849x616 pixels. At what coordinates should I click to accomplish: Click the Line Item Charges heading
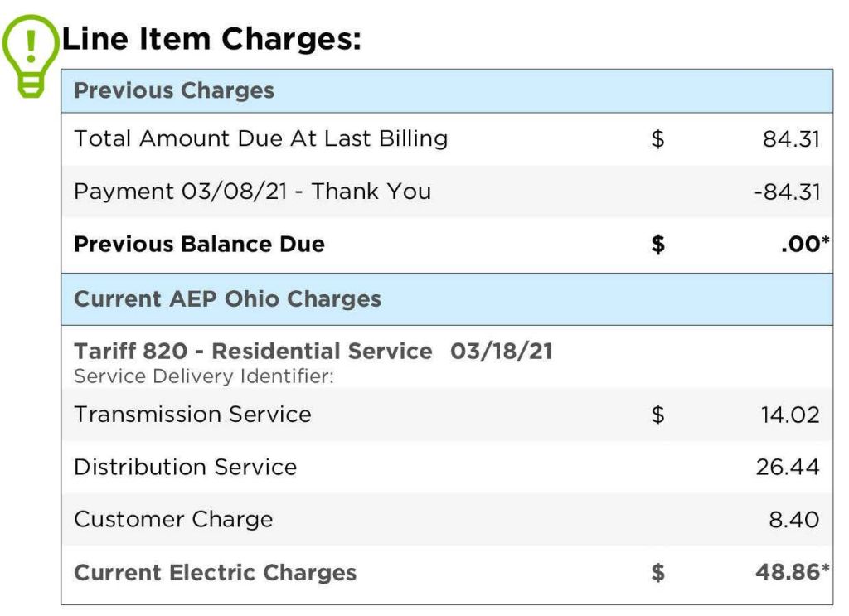click(211, 39)
